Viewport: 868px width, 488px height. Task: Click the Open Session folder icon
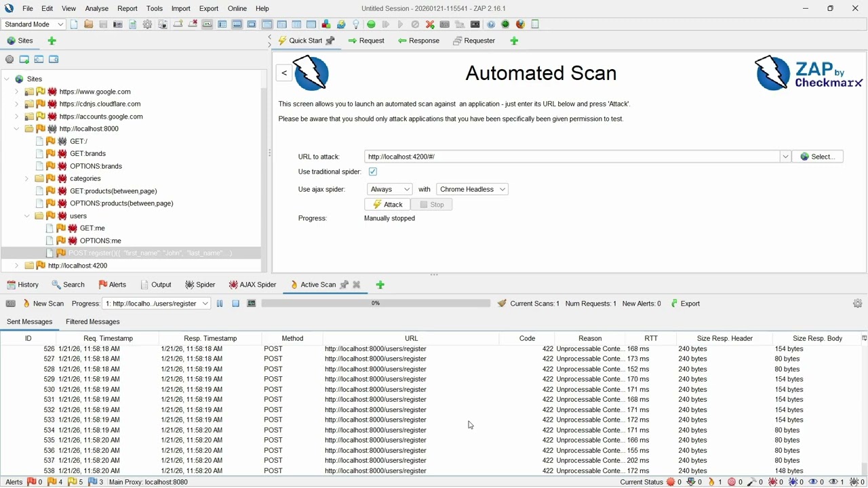pyautogui.click(x=88, y=24)
